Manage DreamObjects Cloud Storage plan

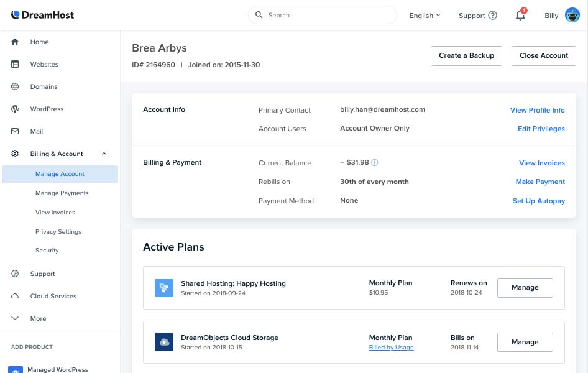[525, 343]
